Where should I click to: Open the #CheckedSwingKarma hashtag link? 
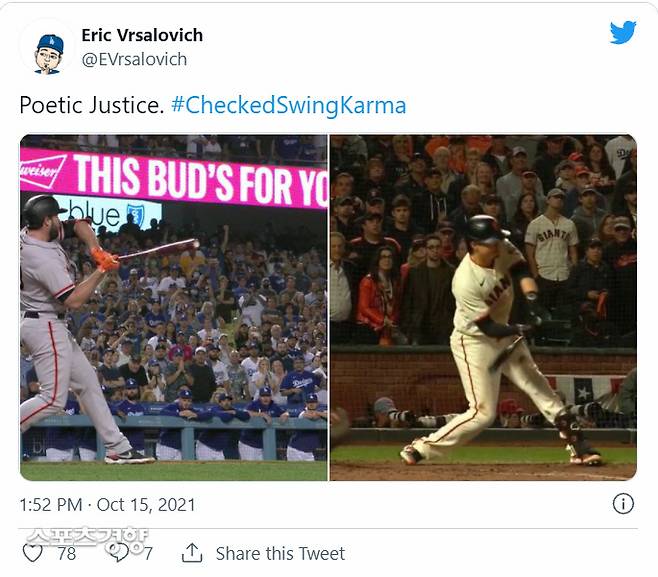[x=289, y=105]
